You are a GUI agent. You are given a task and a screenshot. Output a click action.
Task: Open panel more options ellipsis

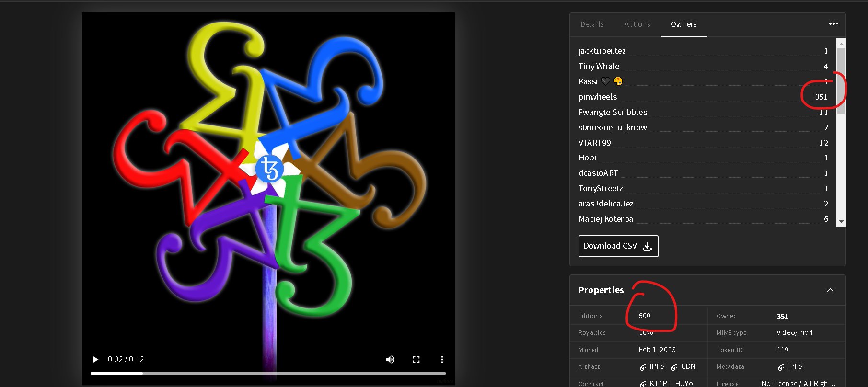833,24
